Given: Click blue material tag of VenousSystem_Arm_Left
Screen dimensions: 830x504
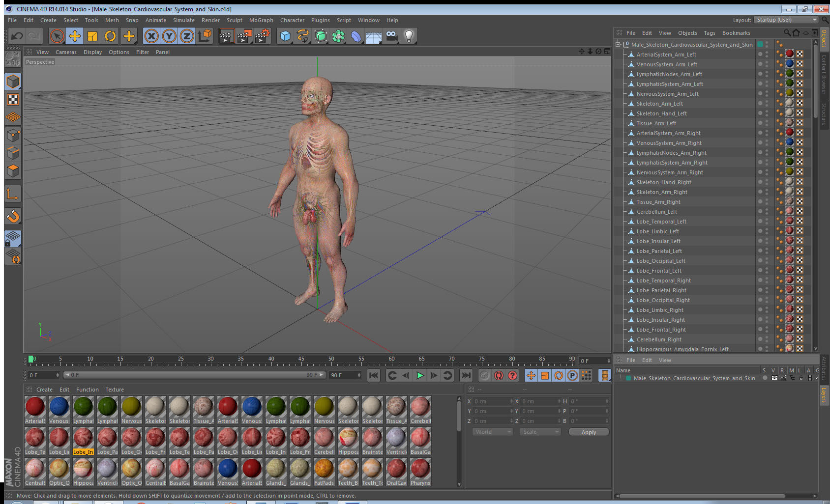Looking at the screenshot, I should tap(790, 63).
